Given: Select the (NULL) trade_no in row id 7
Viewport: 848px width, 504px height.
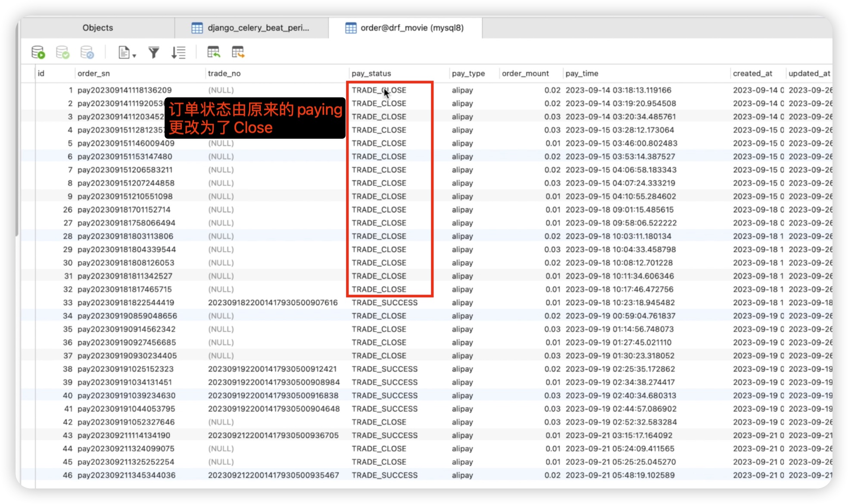Looking at the screenshot, I should 221,170.
